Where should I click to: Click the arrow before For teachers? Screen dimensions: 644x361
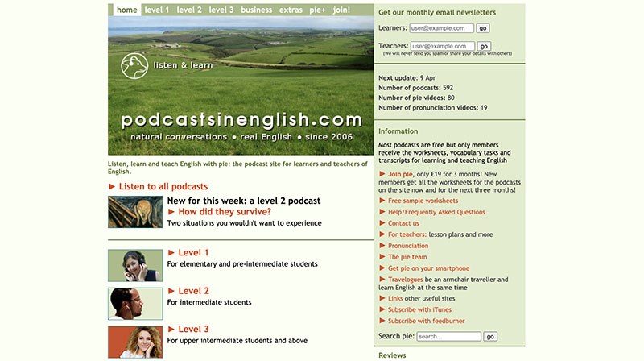click(382, 234)
